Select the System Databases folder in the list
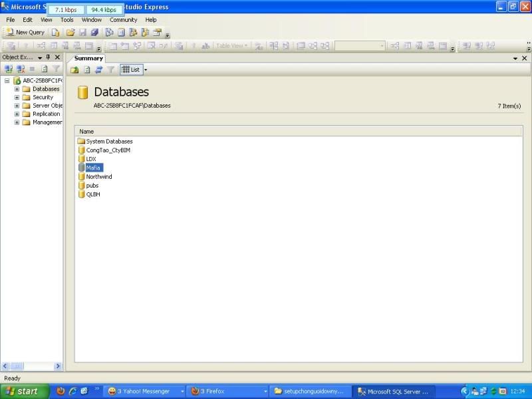 point(105,142)
